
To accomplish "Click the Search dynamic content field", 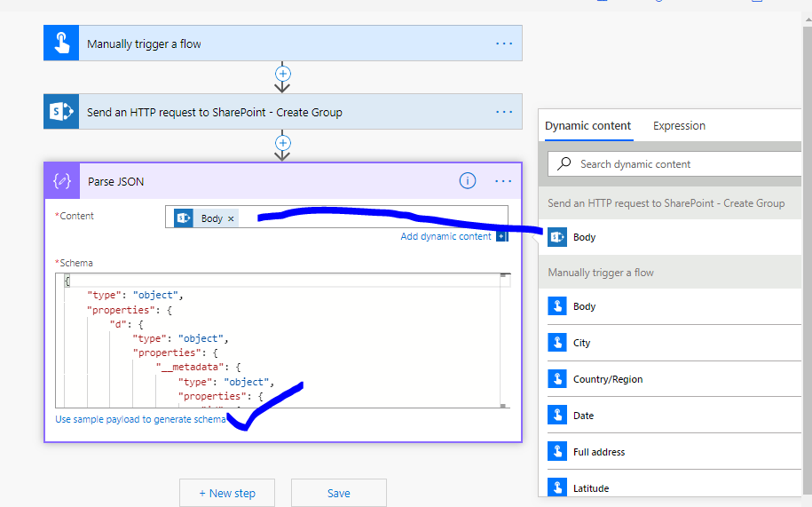I will [674, 164].
